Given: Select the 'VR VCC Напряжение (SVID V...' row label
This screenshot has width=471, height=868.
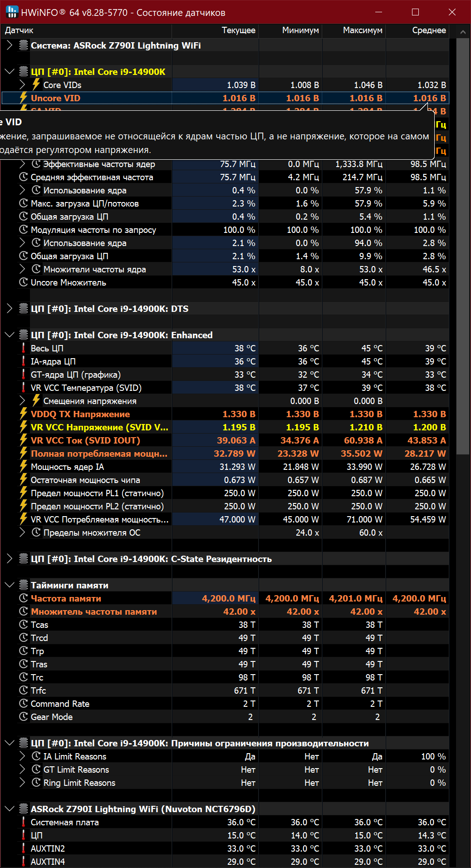Looking at the screenshot, I should 99,427.
